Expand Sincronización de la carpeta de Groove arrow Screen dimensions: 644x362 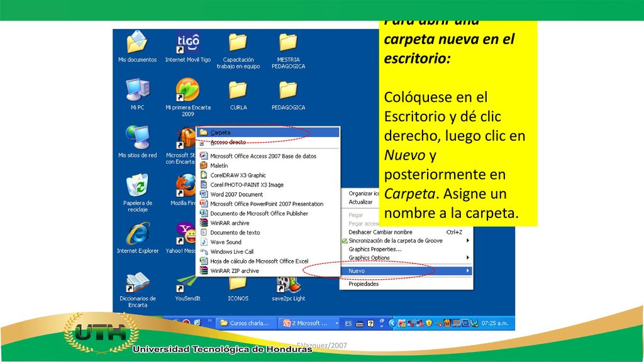467,241
